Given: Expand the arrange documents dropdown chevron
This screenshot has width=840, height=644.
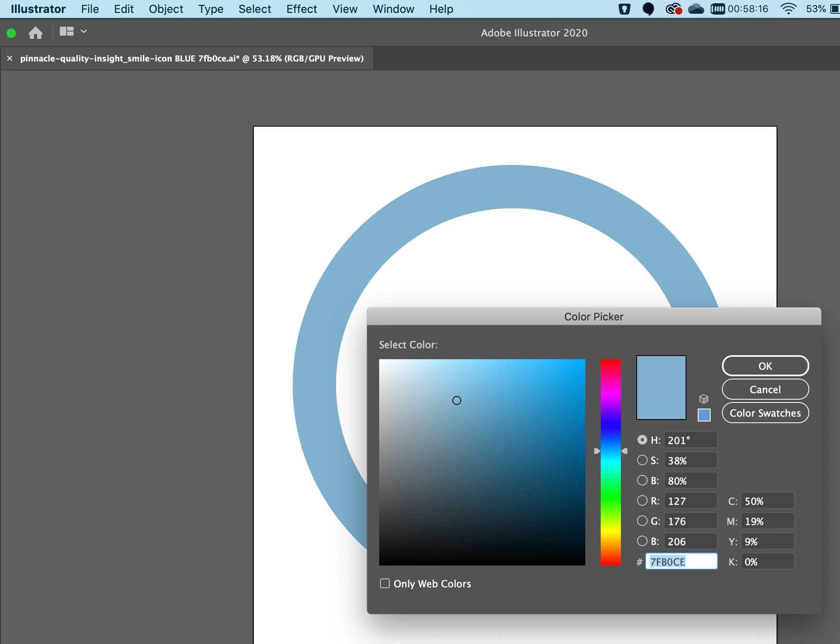Looking at the screenshot, I should tap(84, 32).
